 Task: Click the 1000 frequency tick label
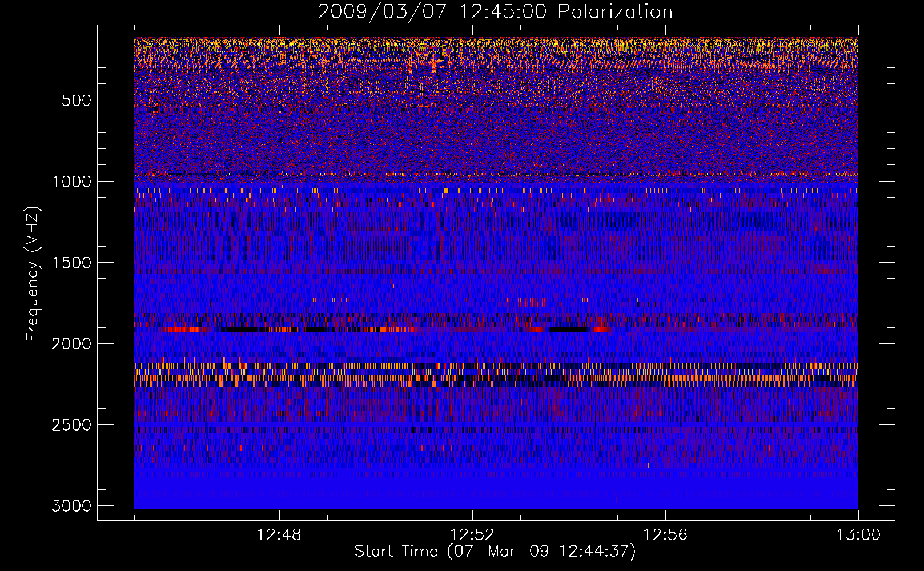[x=71, y=182]
